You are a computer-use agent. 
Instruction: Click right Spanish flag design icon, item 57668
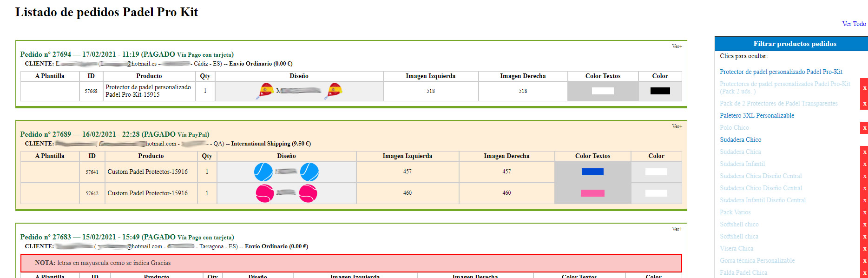[x=334, y=91]
